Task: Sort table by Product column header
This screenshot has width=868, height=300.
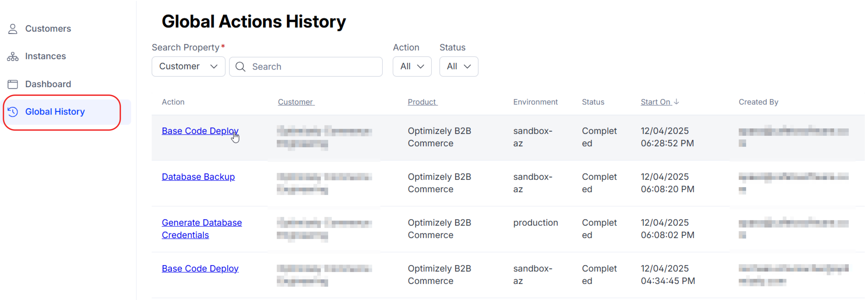Action: [x=422, y=102]
